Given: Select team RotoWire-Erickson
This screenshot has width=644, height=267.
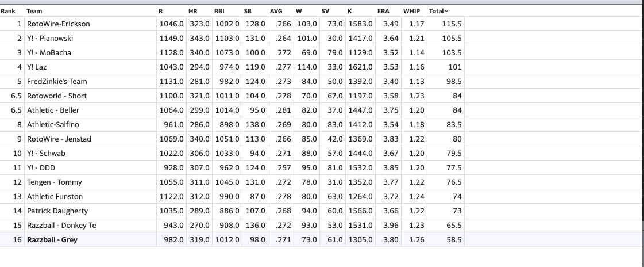Looking at the screenshot, I should coord(59,24).
